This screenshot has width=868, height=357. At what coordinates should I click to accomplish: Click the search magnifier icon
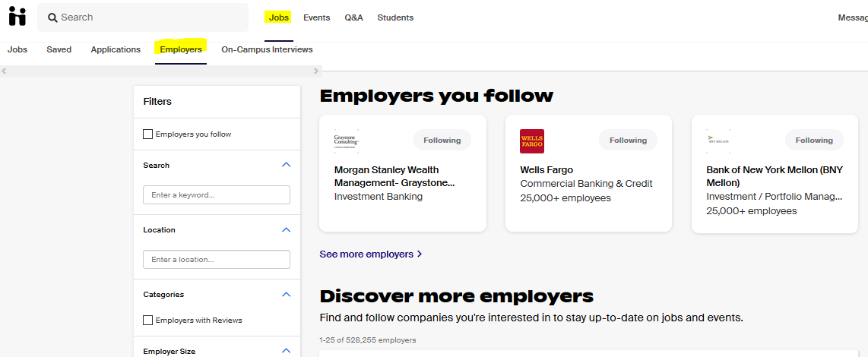coord(52,17)
